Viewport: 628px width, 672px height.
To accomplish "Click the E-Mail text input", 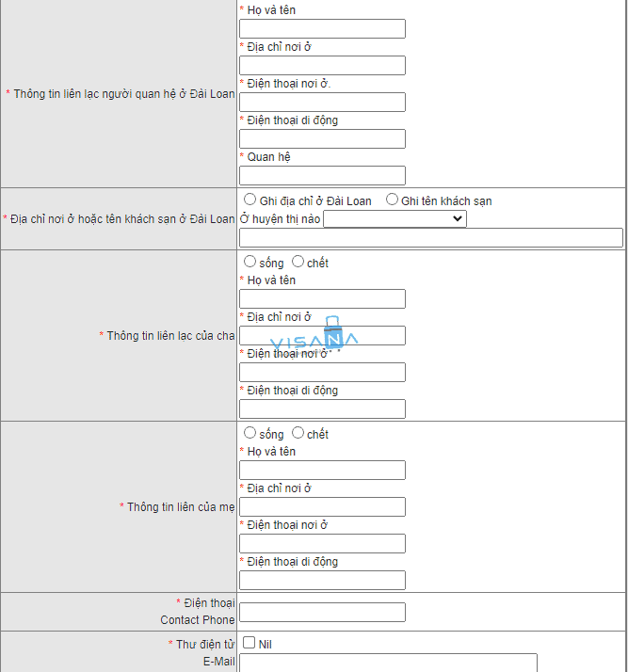I will coord(388,663).
